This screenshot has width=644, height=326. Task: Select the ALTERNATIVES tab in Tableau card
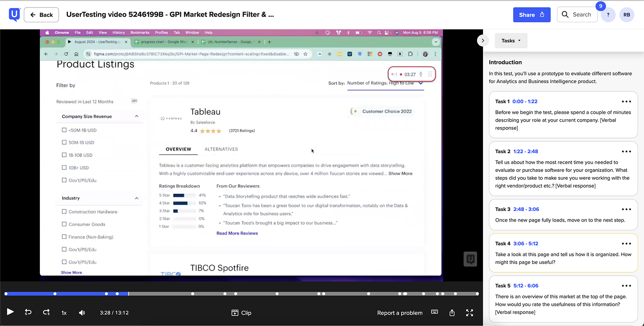click(x=221, y=149)
